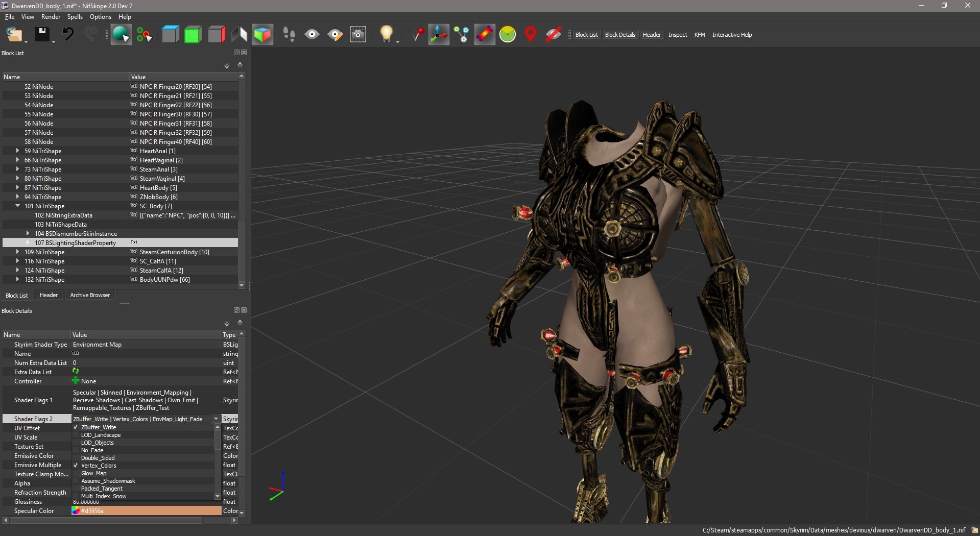Switch to the red-sided cube Side view
This screenshot has height=536, width=980.
(216, 35)
